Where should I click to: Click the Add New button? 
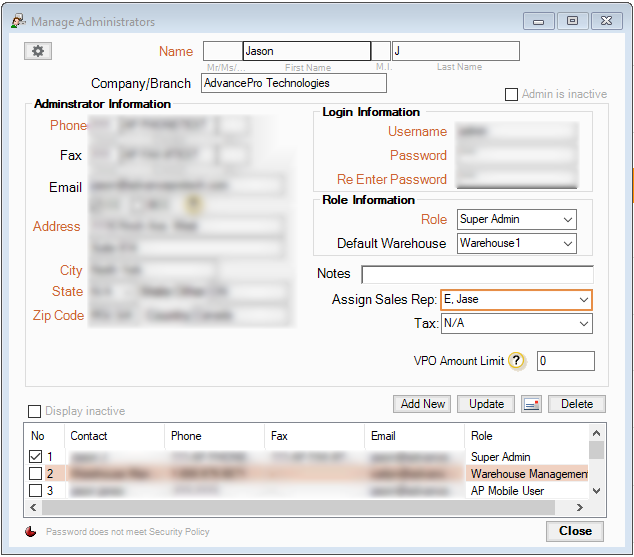tap(423, 404)
